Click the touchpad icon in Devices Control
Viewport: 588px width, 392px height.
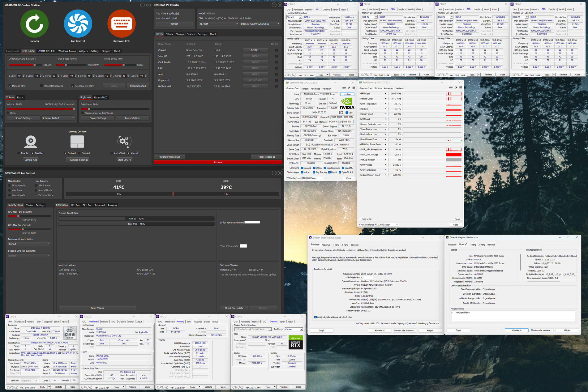[x=77, y=142]
